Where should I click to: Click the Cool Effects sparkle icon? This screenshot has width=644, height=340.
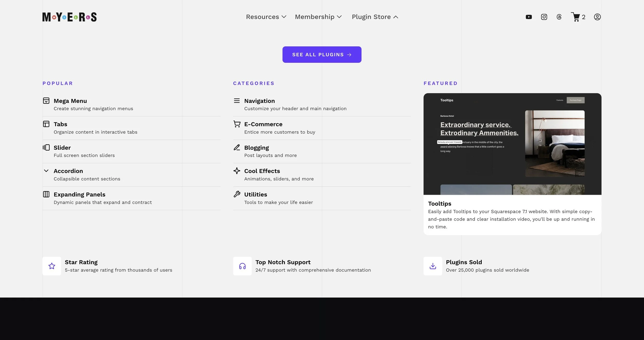click(237, 171)
